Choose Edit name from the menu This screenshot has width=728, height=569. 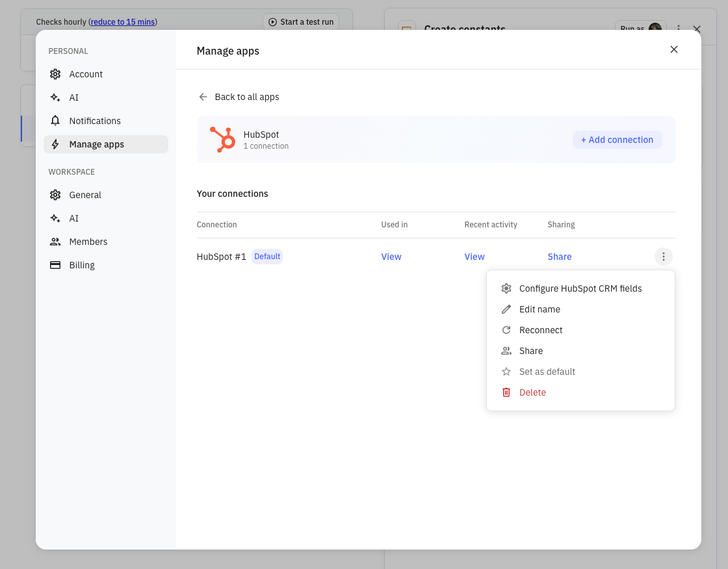tap(539, 309)
